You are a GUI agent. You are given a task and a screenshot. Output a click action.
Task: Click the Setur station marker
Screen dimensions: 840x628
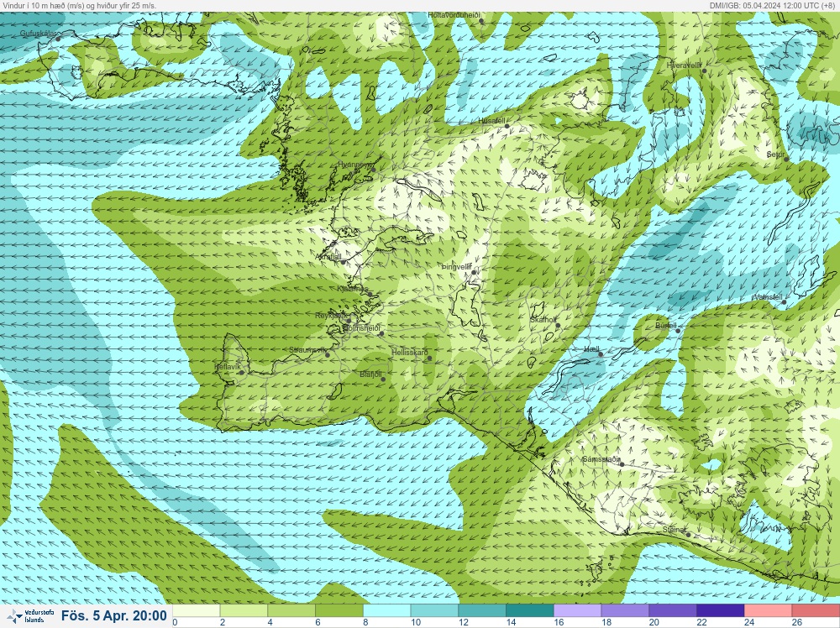[x=786, y=159]
